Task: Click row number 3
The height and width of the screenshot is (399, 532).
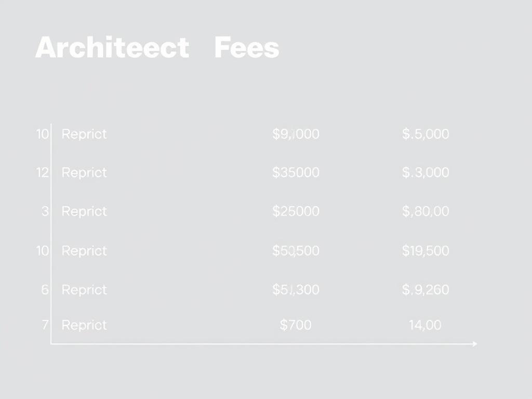Action: click(45, 211)
